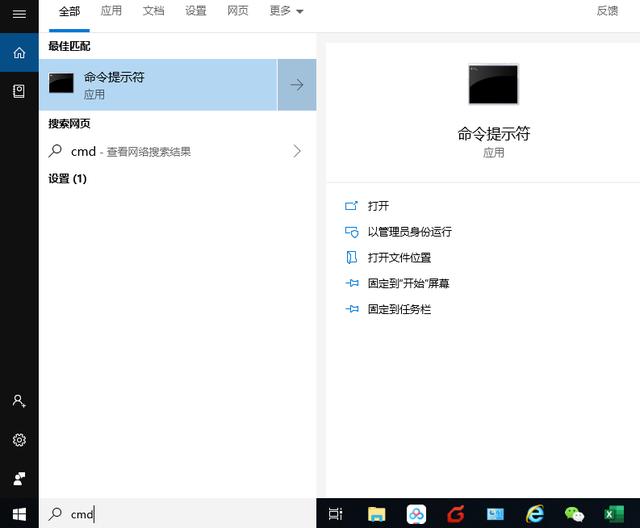Click the small cmd icon in best match
The width and height of the screenshot is (640, 528).
(61, 84)
